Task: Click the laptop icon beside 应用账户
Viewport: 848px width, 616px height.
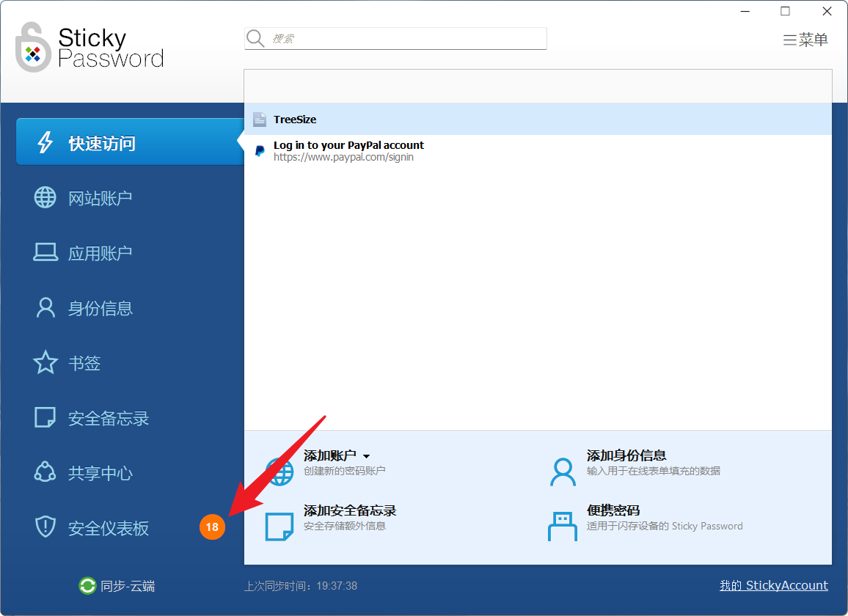Action: point(45,252)
